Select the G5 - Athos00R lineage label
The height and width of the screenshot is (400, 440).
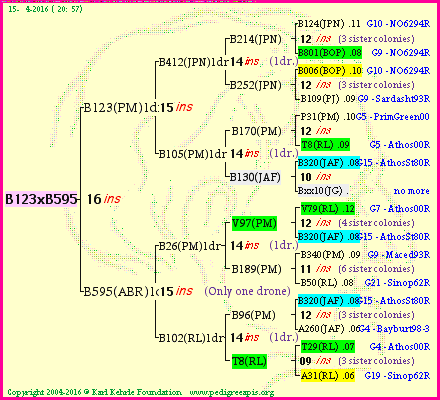coord(400,145)
